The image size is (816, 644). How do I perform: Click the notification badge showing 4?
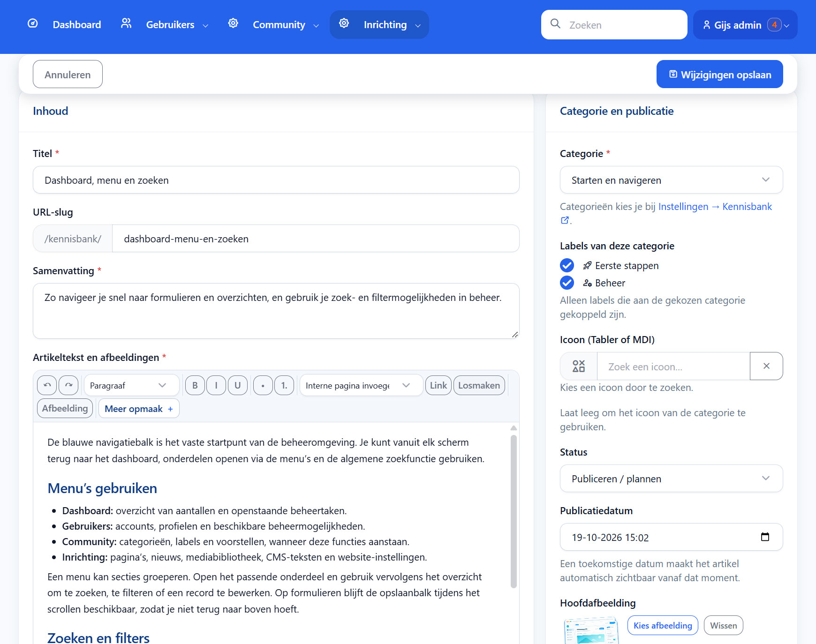(x=774, y=25)
